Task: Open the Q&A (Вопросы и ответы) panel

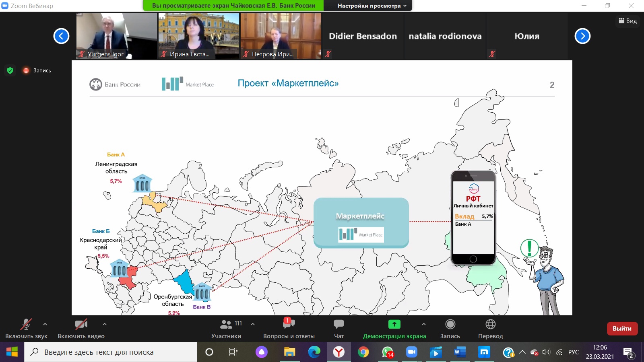Action: pos(289,324)
